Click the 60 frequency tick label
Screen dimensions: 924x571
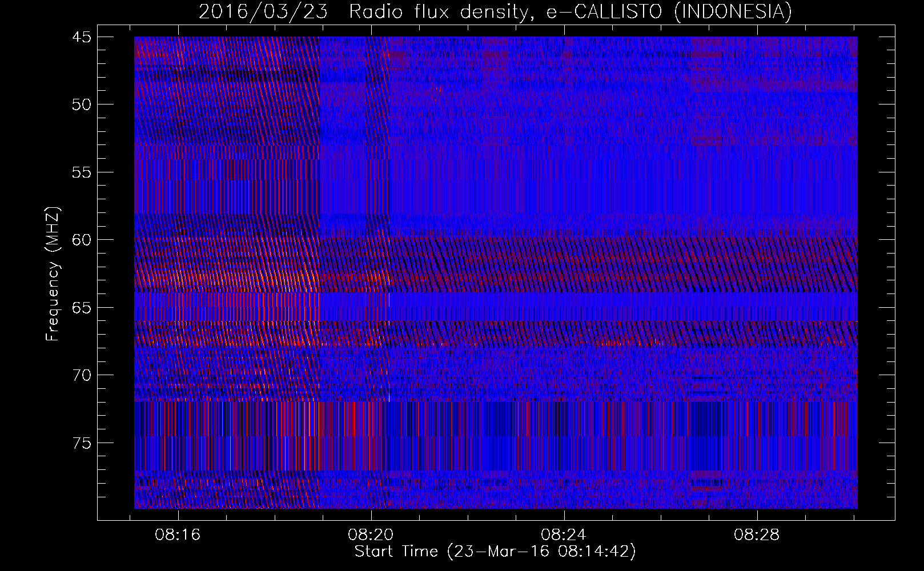click(x=82, y=240)
